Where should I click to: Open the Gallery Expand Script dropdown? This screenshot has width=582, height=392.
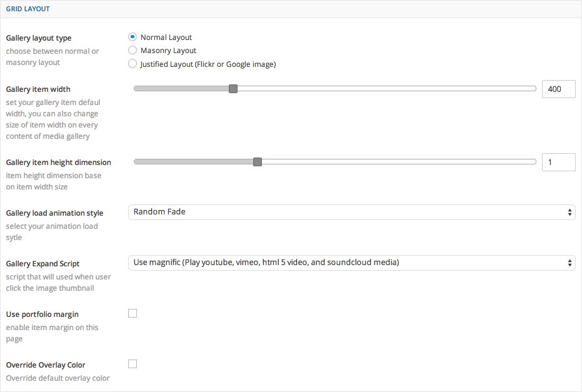[351, 263]
